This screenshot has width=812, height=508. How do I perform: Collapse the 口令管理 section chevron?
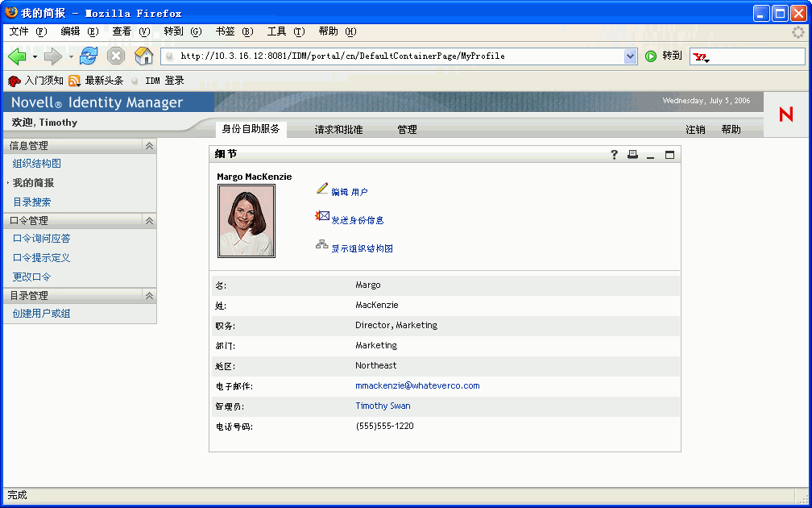coord(149,220)
